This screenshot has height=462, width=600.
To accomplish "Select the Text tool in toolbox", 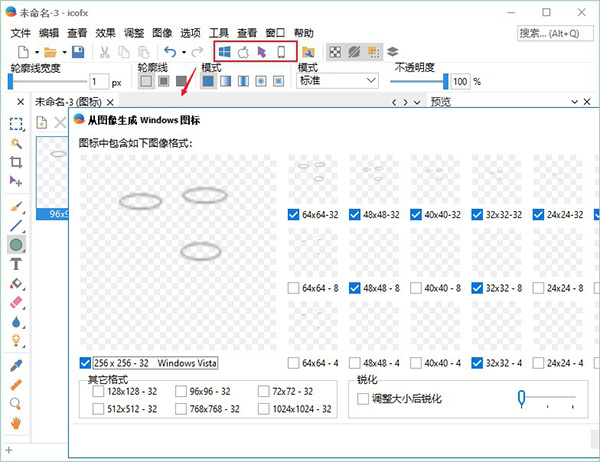I will coord(16,264).
